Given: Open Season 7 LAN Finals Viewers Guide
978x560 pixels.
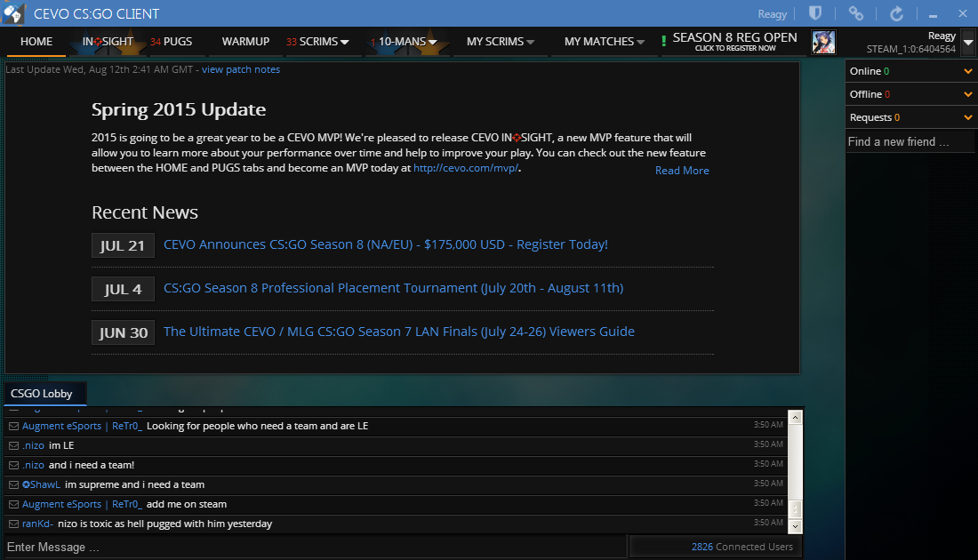Looking at the screenshot, I should coord(399,332).
